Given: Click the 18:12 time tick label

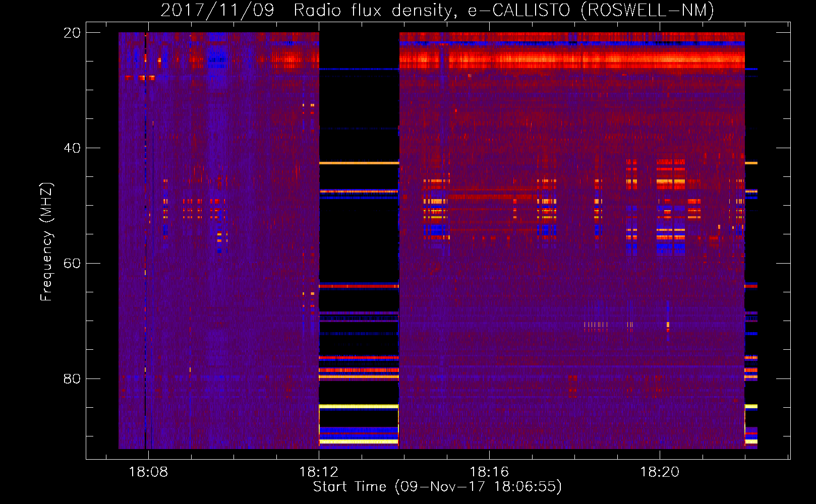Looking at the screenshot, I should click(x=319, y=472).
